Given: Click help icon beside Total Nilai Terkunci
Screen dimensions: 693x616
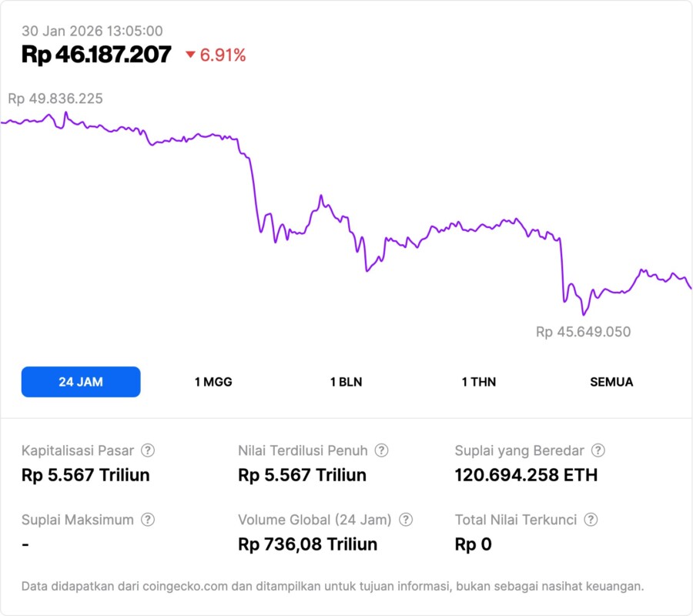Looking at the screenshot, I should pyautogui.click(x=591, y=520).
